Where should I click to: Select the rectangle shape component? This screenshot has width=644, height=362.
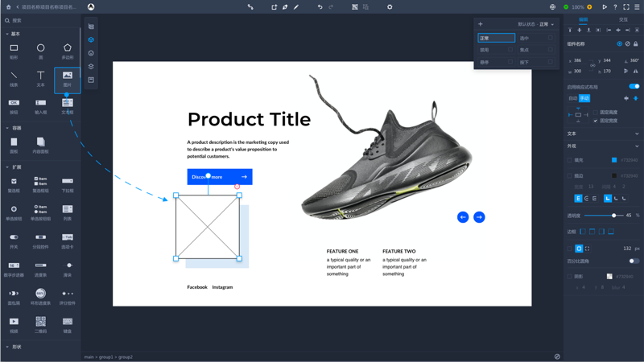(14, 48)
